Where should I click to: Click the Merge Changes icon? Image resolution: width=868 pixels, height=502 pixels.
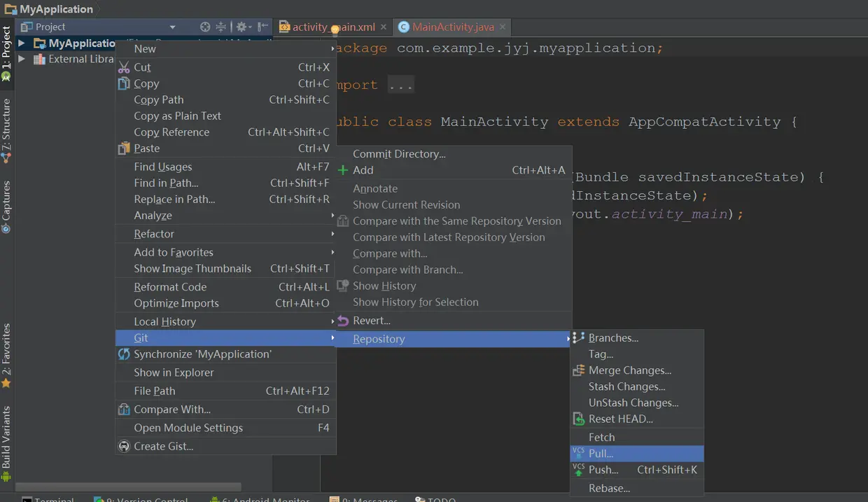[578, 370]
